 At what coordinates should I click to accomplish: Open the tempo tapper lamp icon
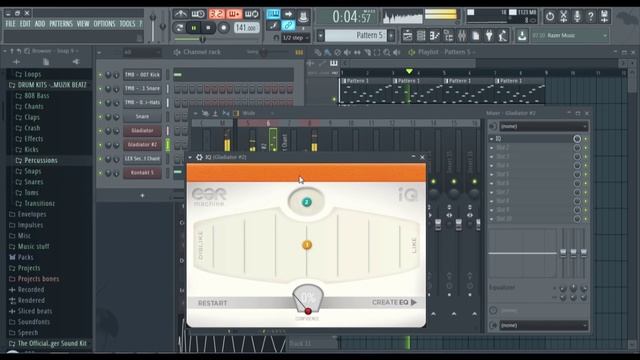(502, 36)
